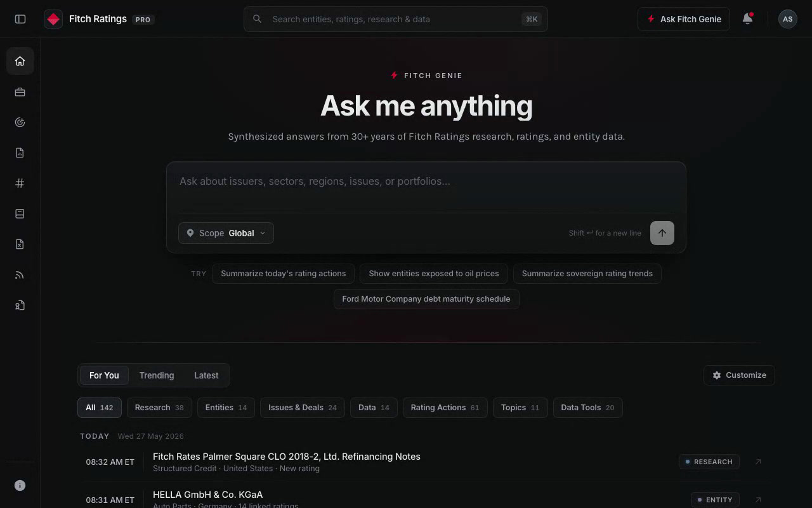Open the chart document sidebar icon
Viewport: 812px width, 508px height.
pyautogui.click(x=20, y=153)
